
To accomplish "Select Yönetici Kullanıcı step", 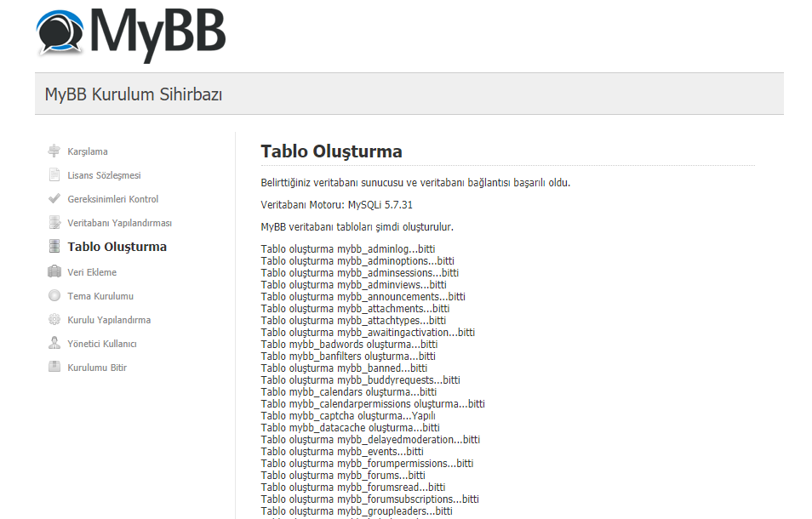I will pos(102,344).
